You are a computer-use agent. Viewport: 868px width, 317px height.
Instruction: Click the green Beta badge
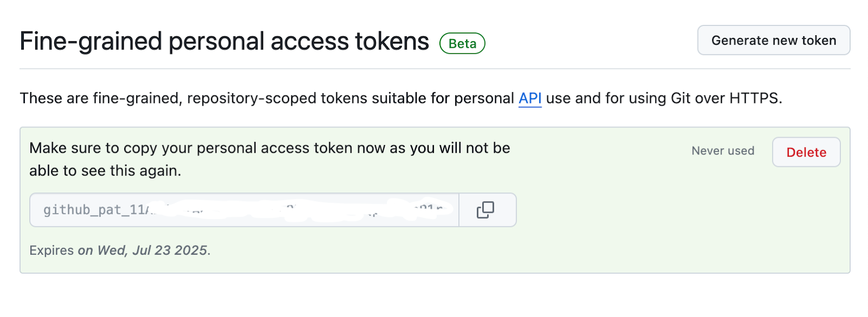point(462,43)
